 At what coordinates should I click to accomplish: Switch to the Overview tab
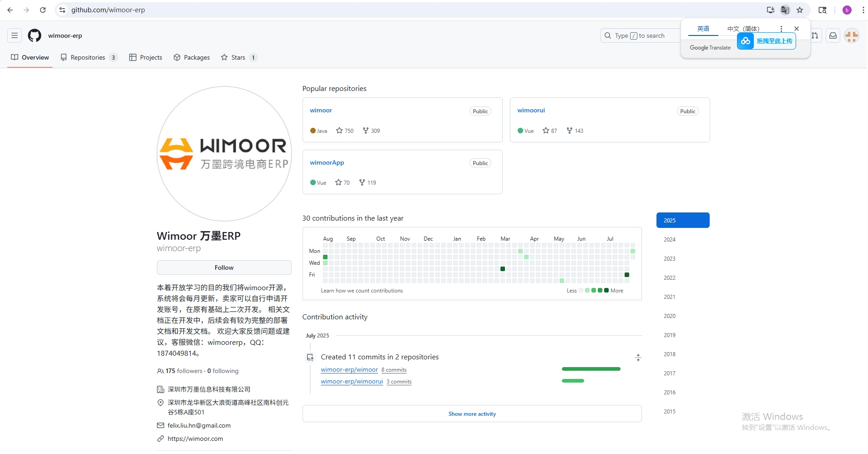[x=30, y=57]
